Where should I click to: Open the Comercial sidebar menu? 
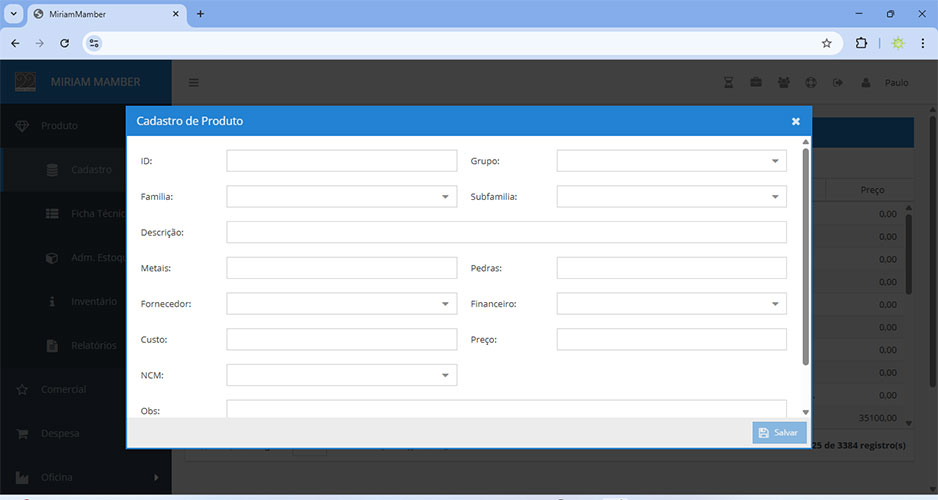(63, 389)
